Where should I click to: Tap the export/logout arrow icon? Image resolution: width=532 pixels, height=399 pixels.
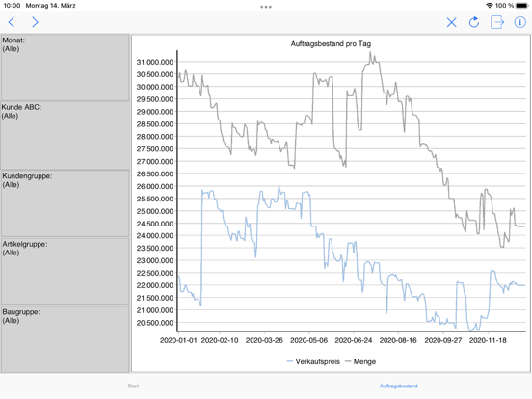click(x=497, y=22)
